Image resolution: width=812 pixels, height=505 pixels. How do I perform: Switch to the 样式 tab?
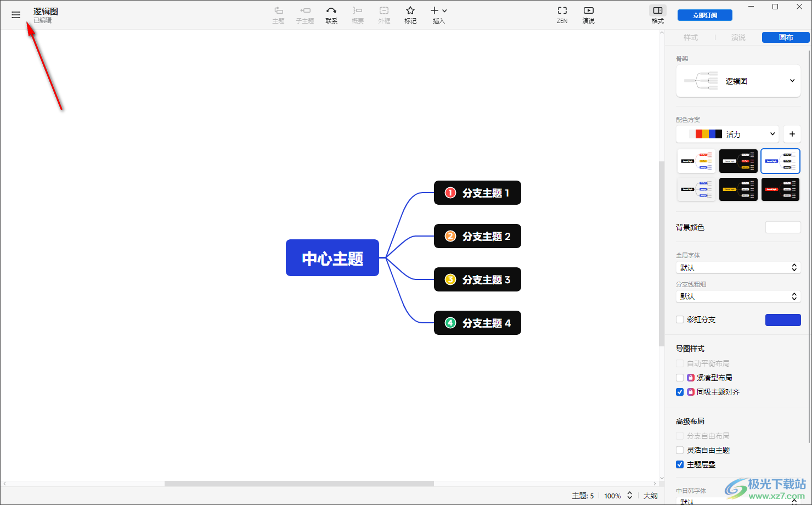coord(691,37)
